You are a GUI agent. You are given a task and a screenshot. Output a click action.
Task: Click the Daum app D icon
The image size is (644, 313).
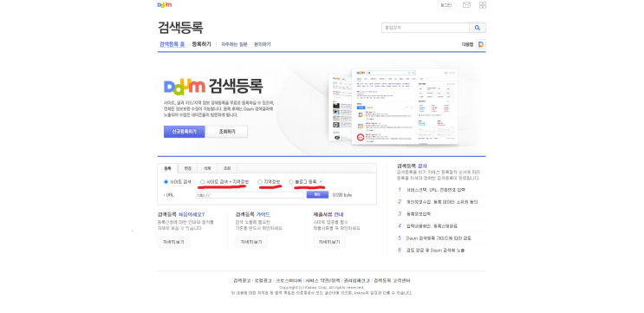[x=481, y=44]
